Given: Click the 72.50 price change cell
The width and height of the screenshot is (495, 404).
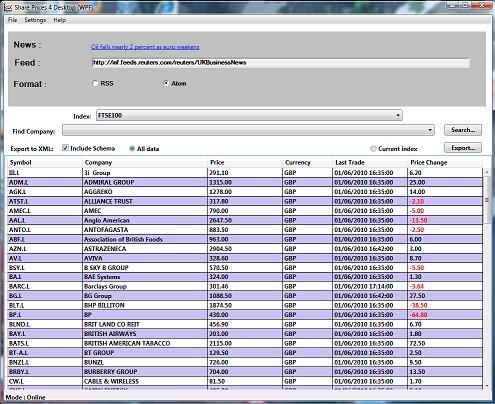Looking at the screenshot, I should 445,343.
